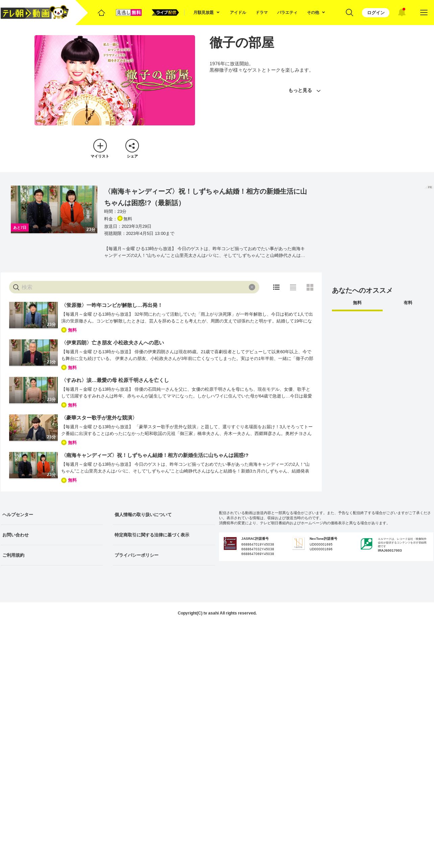Open the お問い合わせ link
Screen dimensions: 434x868
pos(16,535)
